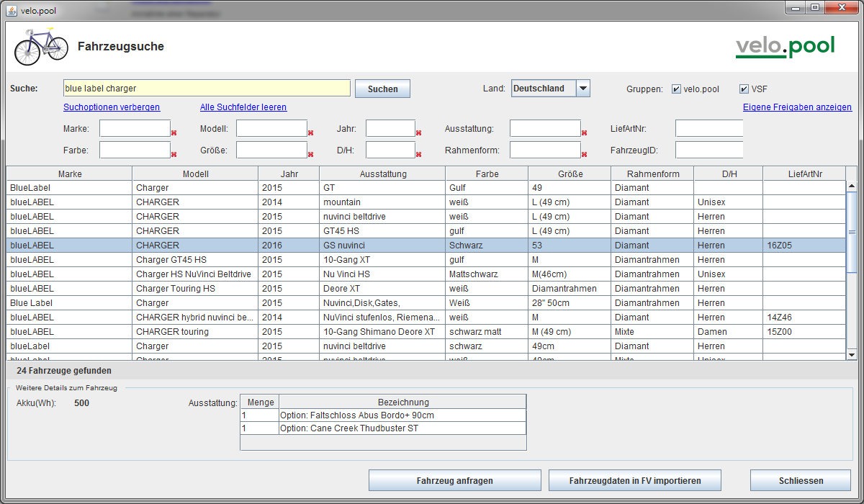Select the 'Charger GT45 HS' model row

tap(426, 260)
